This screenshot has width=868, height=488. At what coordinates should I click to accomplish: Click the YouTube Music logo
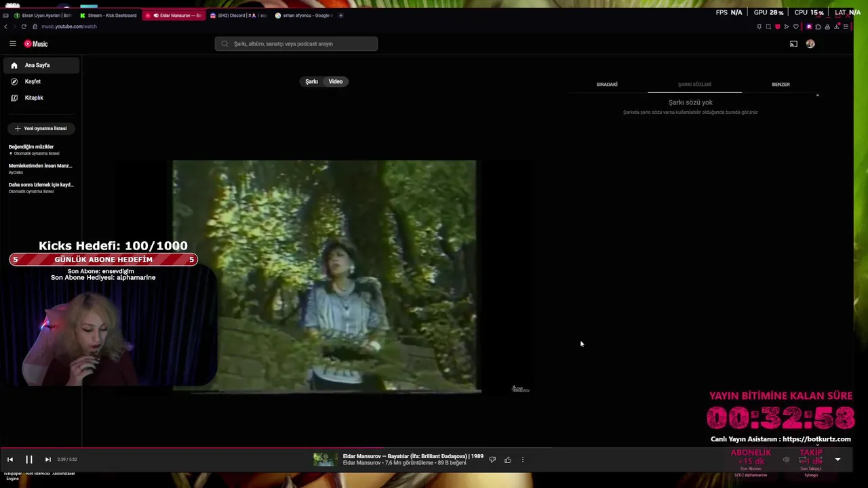[36, 44]
